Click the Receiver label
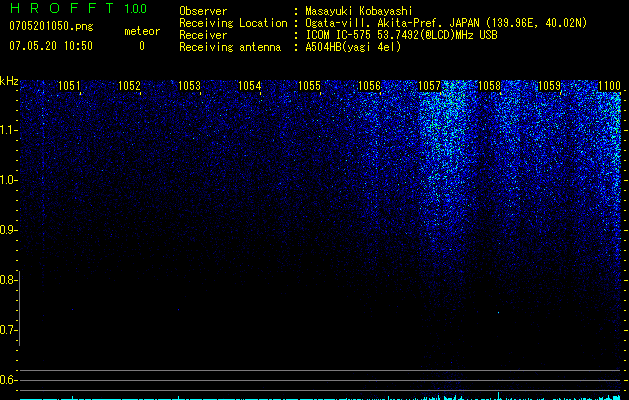This screenshot has width=629, height=400. point(203,35)
